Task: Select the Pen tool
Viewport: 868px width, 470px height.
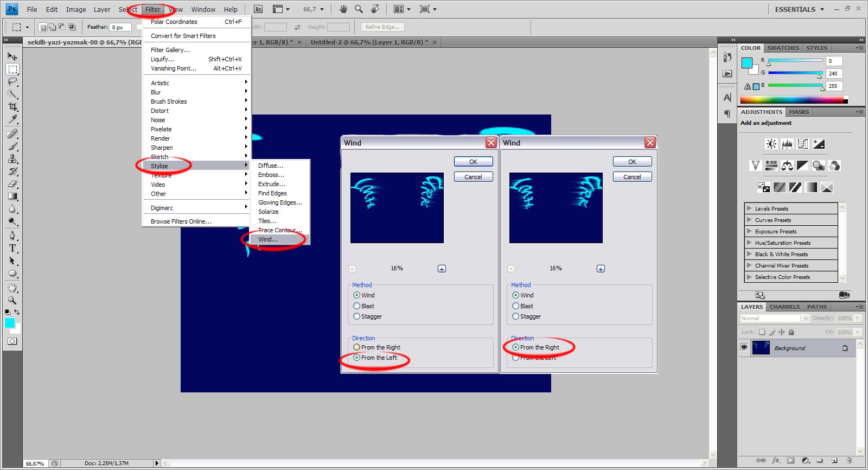Action: click(12, 236)
